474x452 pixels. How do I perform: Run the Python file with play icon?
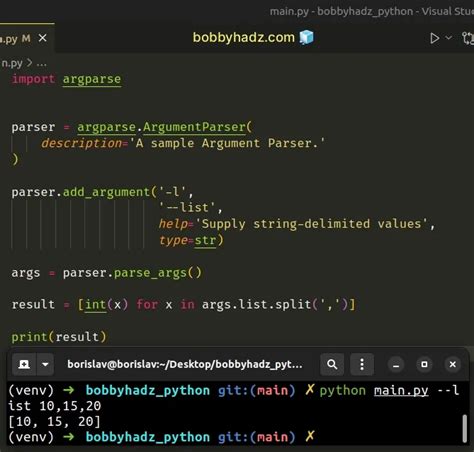pos(434,38)
